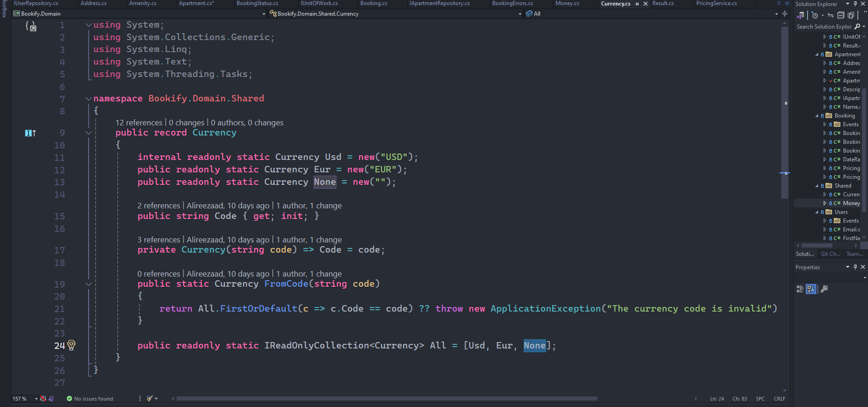Open the 157 % zoom dropdown

click(x=36, y=399)
